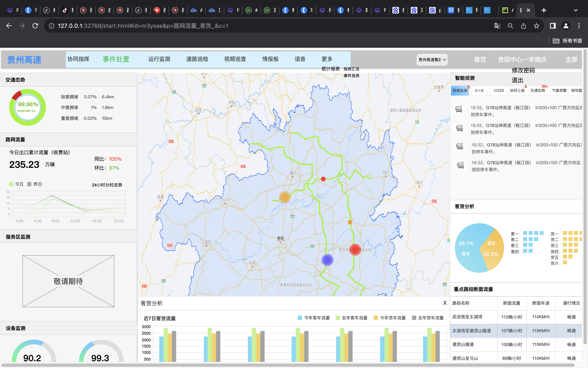
Task: Open the 视频巡查 menu
Action: pos(235,59)
